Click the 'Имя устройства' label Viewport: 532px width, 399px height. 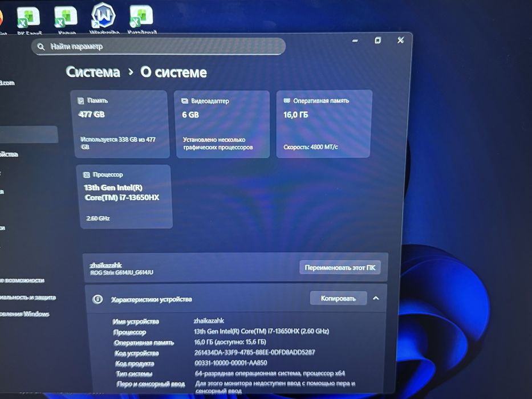click(136, 321)
